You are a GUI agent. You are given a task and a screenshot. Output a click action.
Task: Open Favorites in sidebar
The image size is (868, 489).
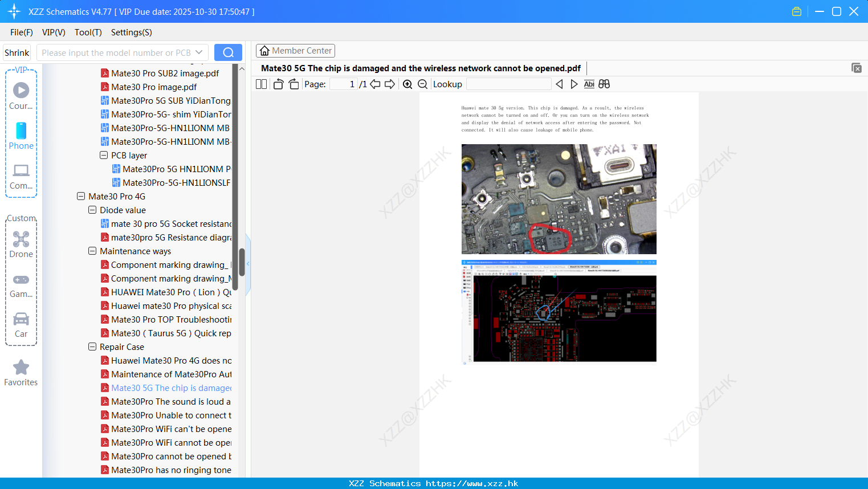point(21,373)
